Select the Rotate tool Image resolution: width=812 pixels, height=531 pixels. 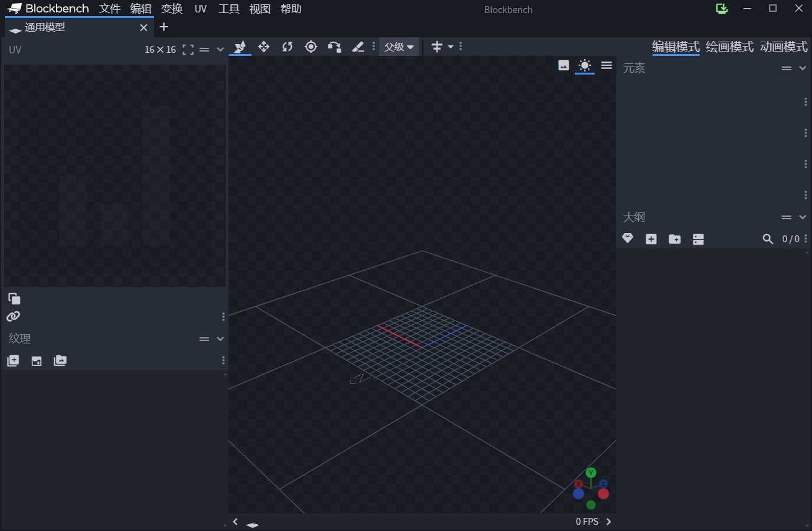click(287, 47)
